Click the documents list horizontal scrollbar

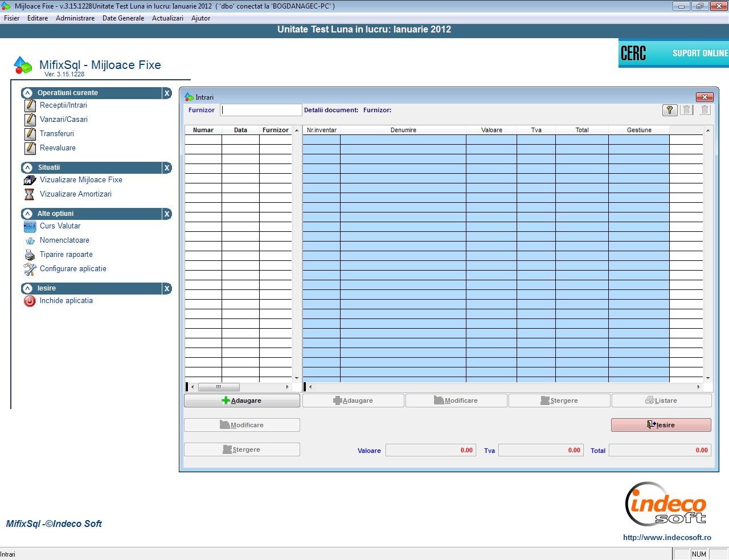(240, 387)
